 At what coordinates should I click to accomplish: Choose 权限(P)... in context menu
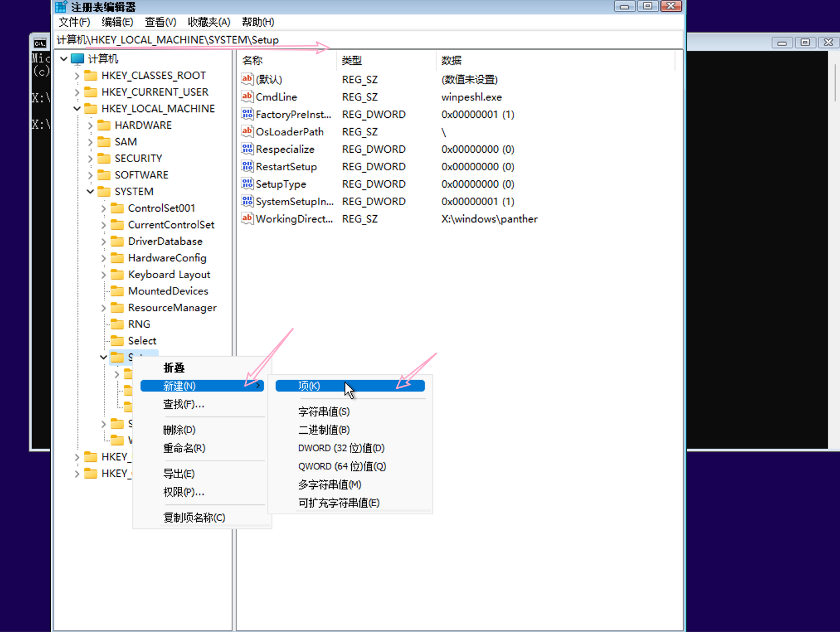click(183, 492)
